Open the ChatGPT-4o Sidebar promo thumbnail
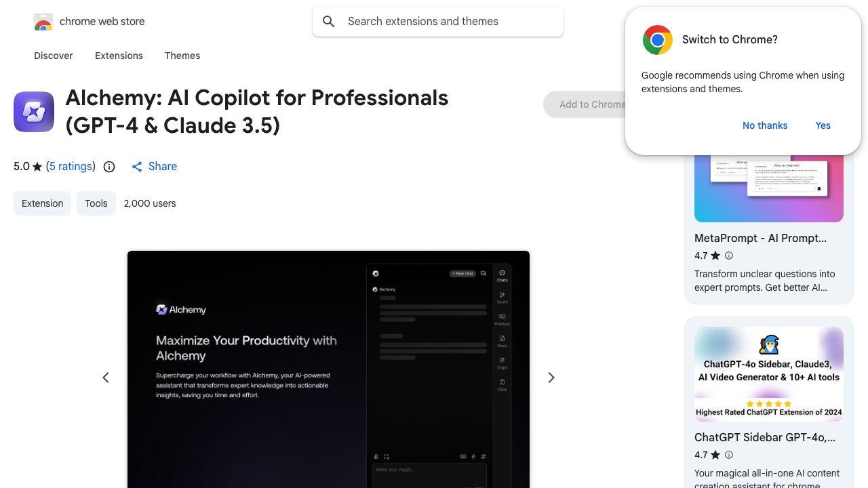 click(769, 374)
